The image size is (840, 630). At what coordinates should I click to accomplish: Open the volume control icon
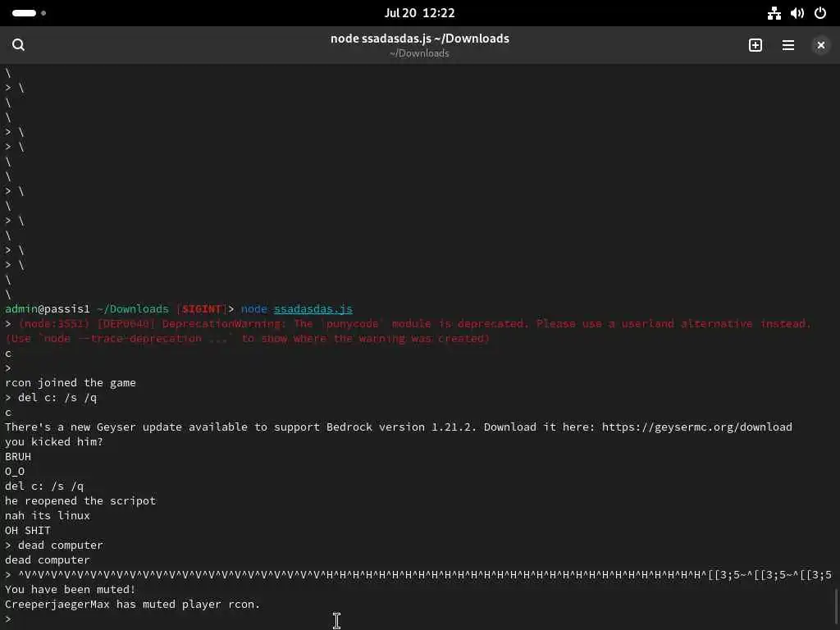click(x=797, y=13)
